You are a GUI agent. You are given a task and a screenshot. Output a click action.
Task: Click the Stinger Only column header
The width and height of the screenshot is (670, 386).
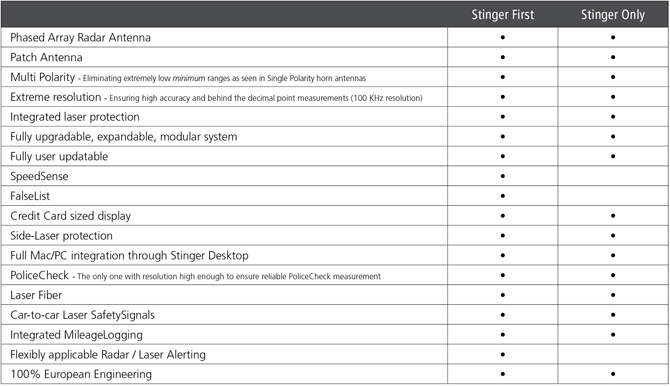[x=613, y=15]
